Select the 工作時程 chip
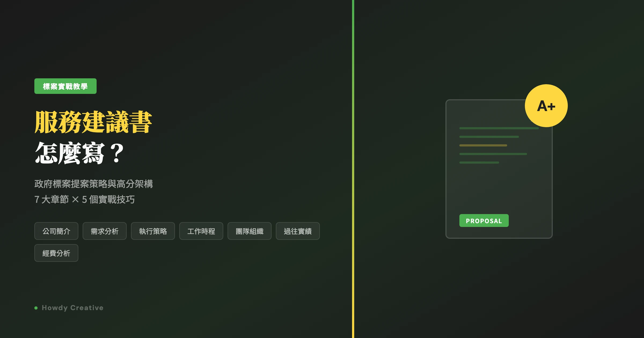 [201, 231]
